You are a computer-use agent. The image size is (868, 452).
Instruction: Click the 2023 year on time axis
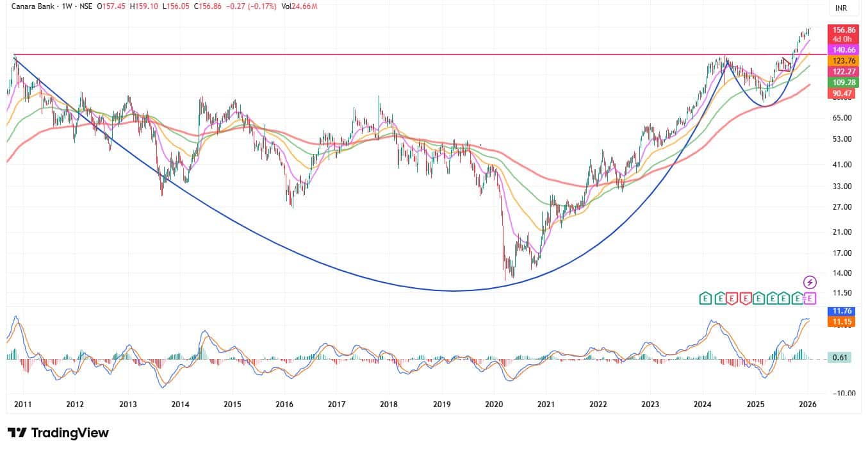pyautogui.click(x=650, y=405)
